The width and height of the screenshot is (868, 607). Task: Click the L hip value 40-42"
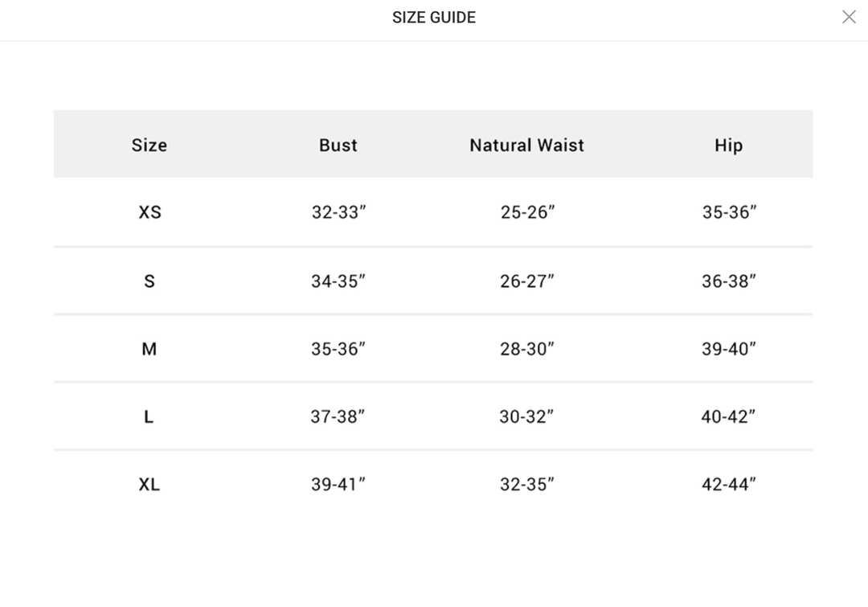(x=728, y=416)
